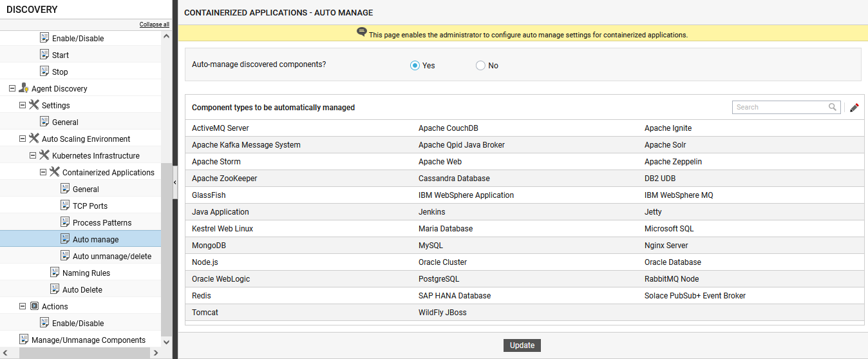Select No for auto-manage discovered components

pyautogui.click(x=480, y=65)
